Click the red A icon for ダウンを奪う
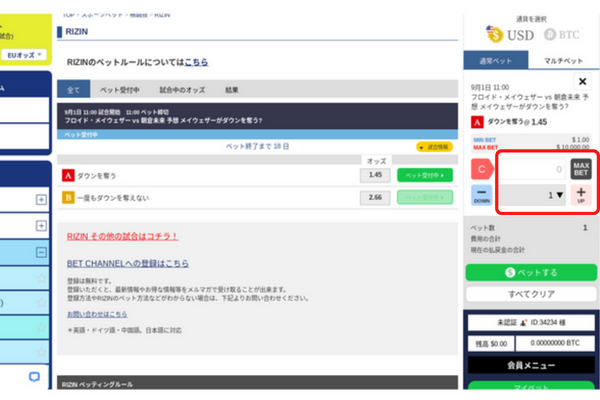600x400 pixels. pyautogui.click(x=68, y=176)
